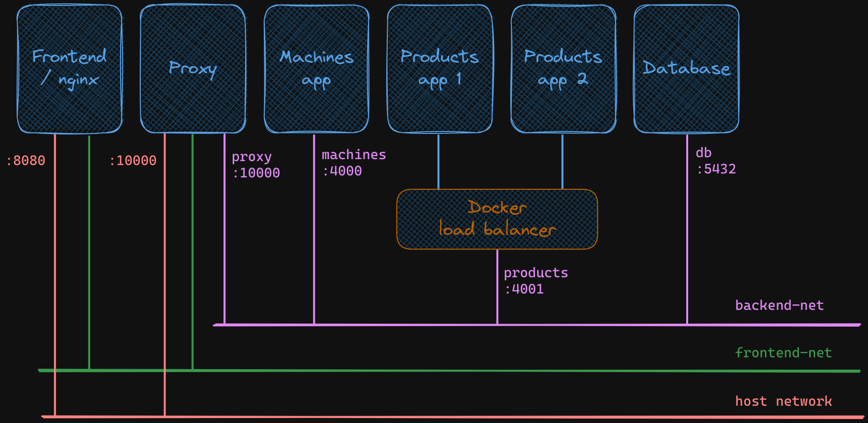Select the purple proxy :10000 label
The image size is (868, 423).
click(x=255, y=165)
